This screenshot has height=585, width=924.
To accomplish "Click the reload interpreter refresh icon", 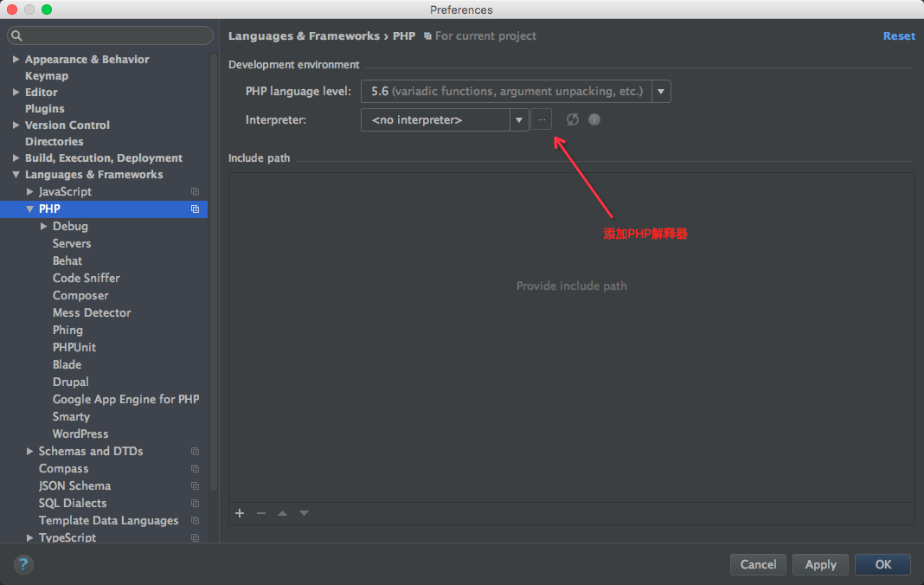I will 572,119.
